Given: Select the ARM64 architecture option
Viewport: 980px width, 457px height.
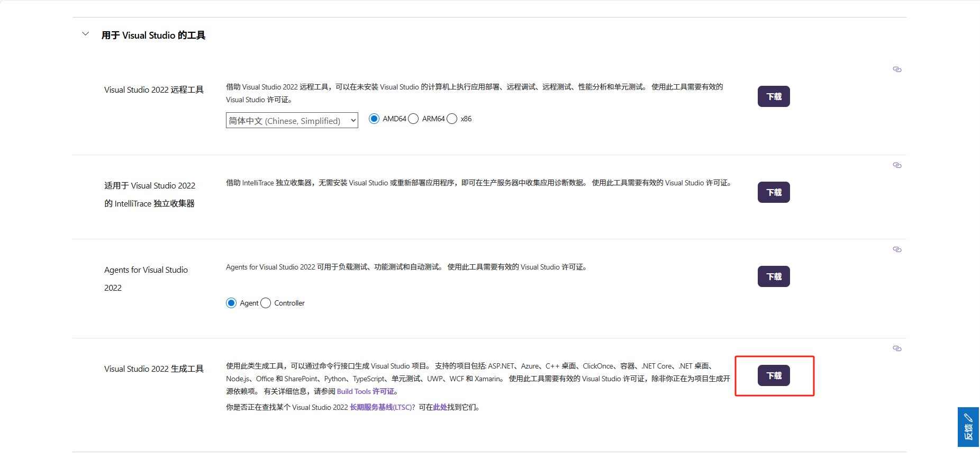Looking at the screenshot, I should 414,119.
